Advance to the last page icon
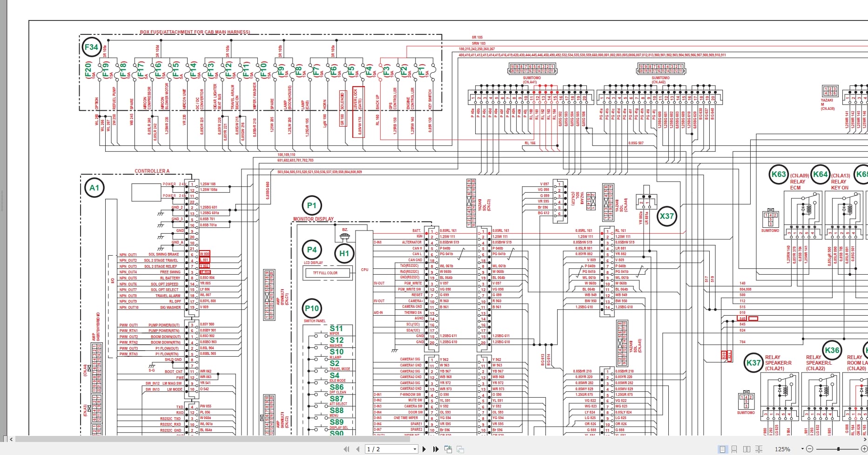 (435, 449)
